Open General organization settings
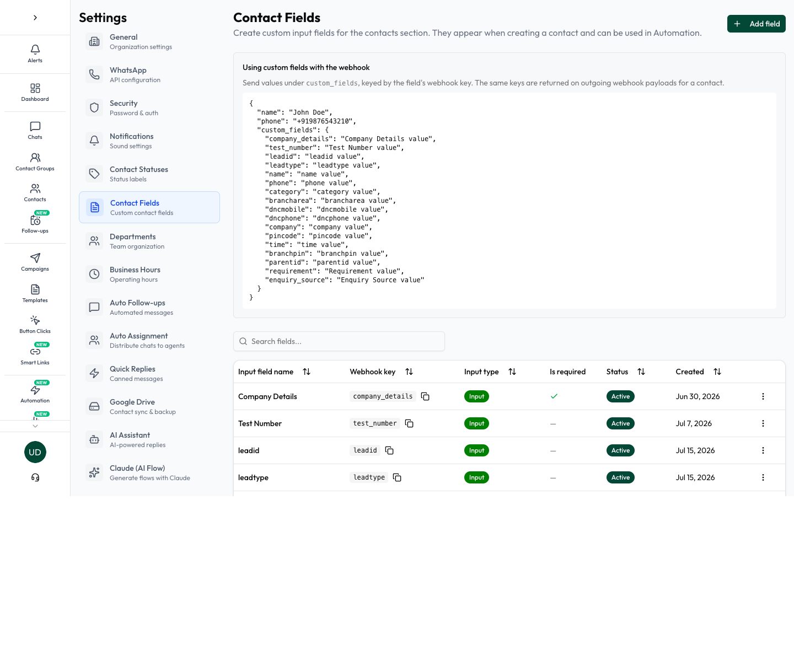The height and width of the screenshot is (672, 794). [x=149, y=41]
